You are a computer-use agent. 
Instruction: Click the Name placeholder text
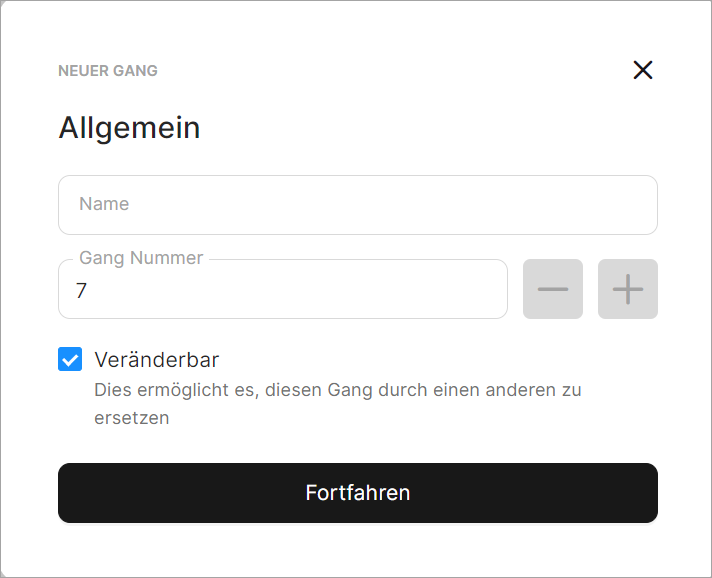pos(104,204)
